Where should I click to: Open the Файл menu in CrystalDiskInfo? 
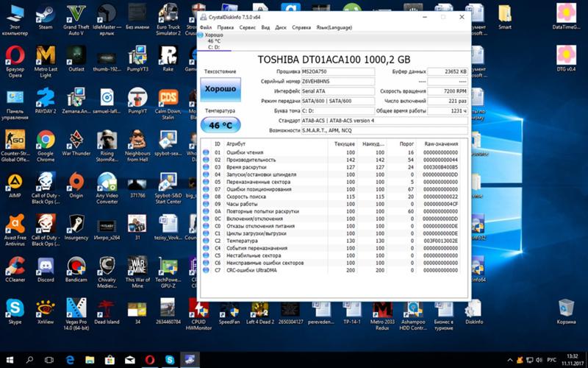coord(206,27)
